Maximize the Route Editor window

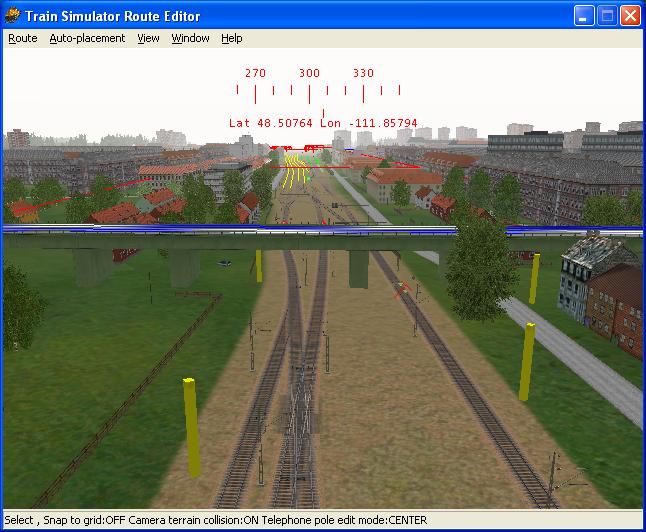click(x=607, y=16)
